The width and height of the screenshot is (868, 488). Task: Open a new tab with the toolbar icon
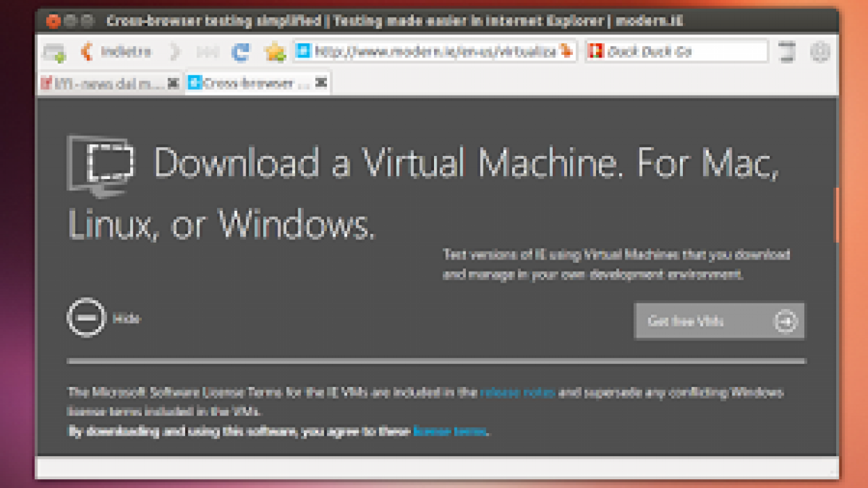click(54, 52)
